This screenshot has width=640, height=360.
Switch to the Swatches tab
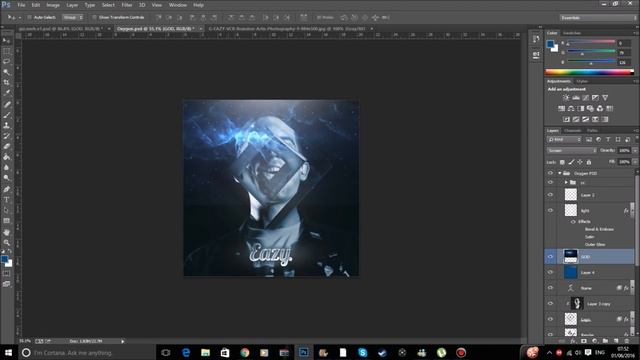pos(571,33)
